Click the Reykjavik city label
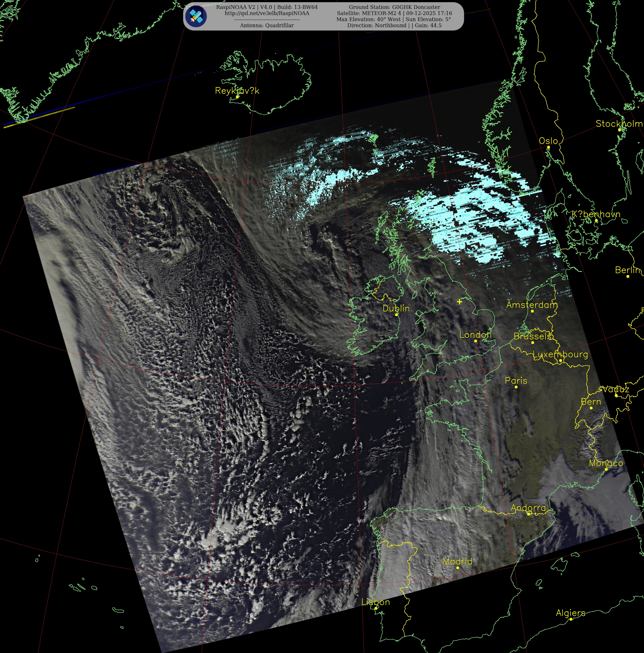Viewport: 644px width, 653px height. (x=237, y=91)
